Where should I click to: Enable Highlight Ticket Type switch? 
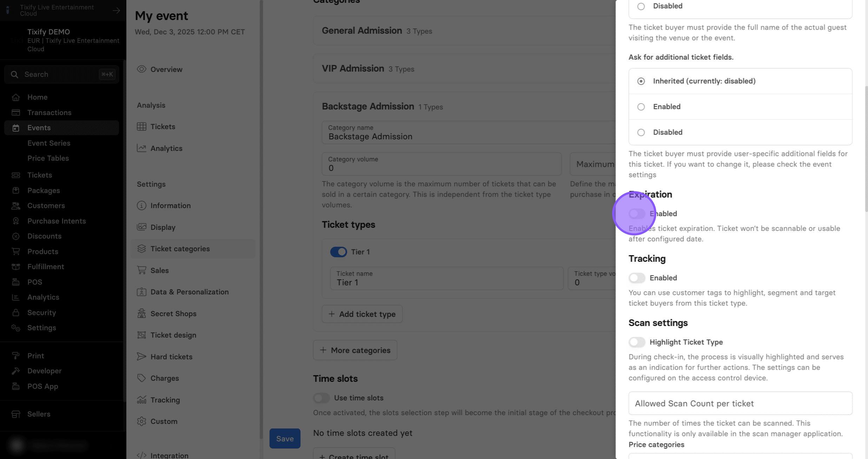pos(637,342)
